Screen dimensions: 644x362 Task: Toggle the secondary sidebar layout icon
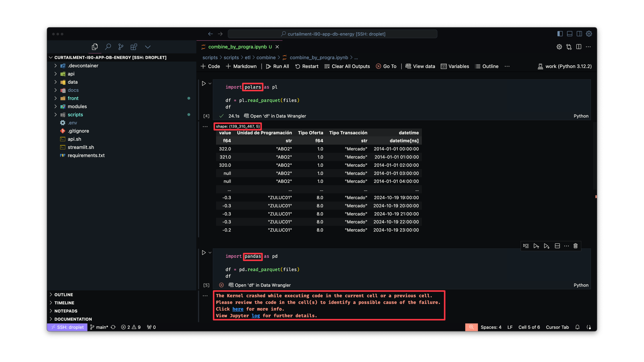click(579, 34)
